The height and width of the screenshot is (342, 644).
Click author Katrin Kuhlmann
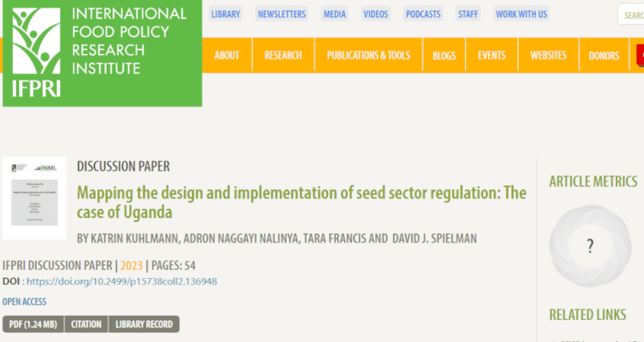coord(134,239)
